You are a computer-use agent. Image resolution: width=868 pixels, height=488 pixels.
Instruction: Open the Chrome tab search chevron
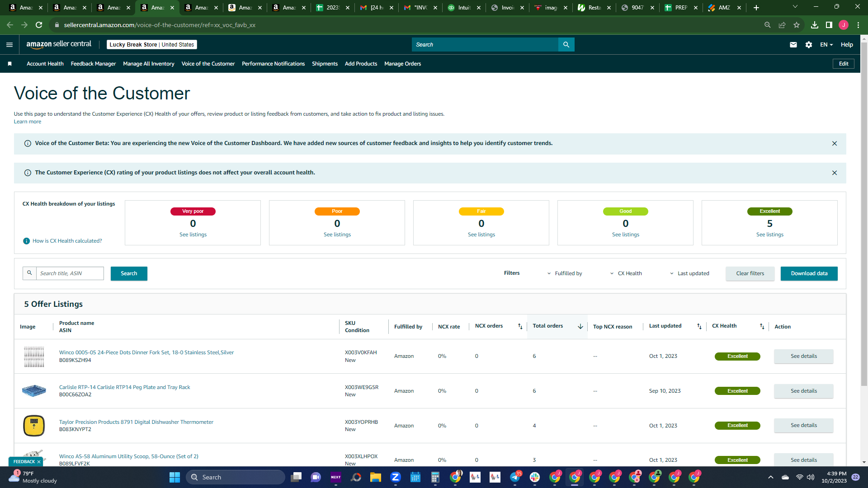[795, 7]
